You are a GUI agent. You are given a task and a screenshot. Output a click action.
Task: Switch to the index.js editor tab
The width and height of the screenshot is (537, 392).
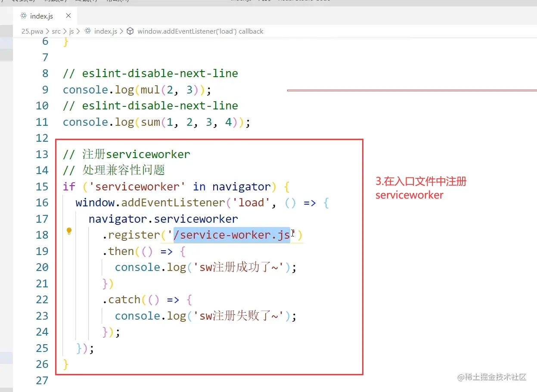[x=45, y=16]
